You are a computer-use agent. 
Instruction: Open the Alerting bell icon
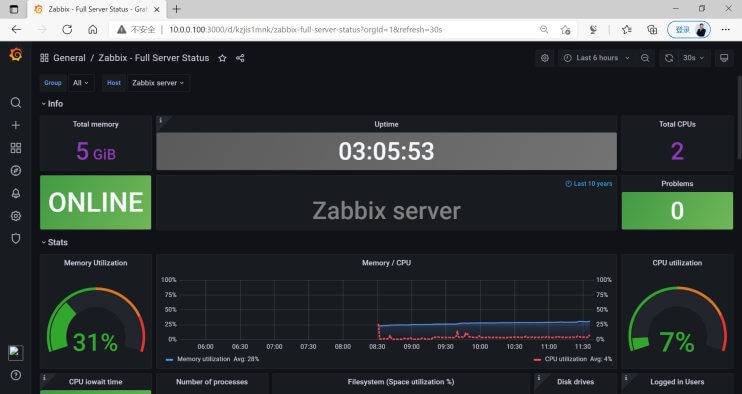16,193
